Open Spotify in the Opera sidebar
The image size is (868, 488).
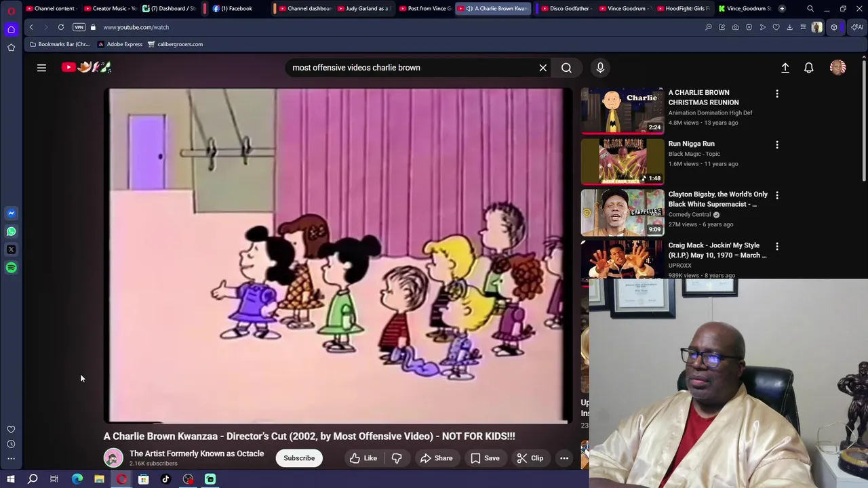[11, 268]
